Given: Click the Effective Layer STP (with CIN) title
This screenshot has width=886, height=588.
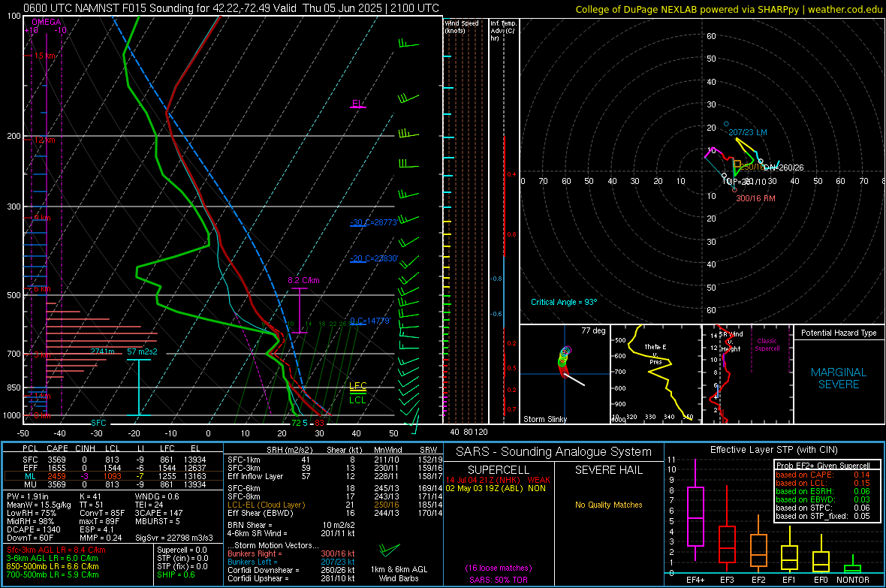Looking at the screenshot, I should point(773,450).
